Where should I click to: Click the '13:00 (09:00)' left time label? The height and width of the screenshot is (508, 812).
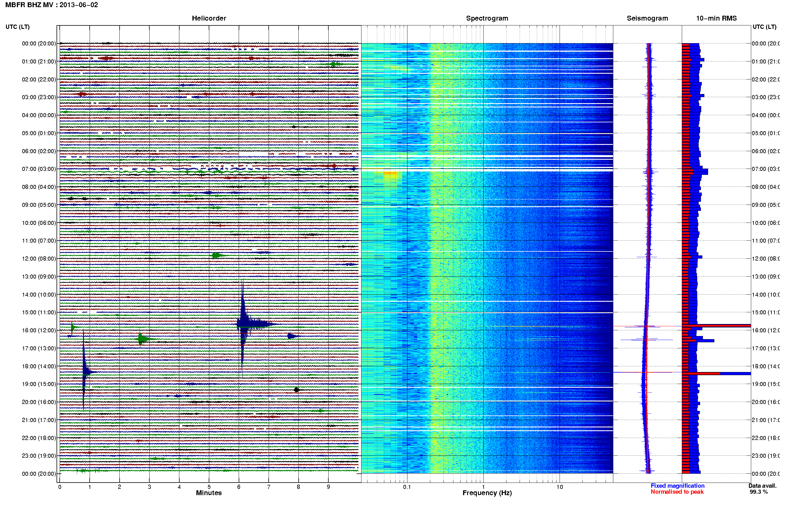tap(39, 277)
